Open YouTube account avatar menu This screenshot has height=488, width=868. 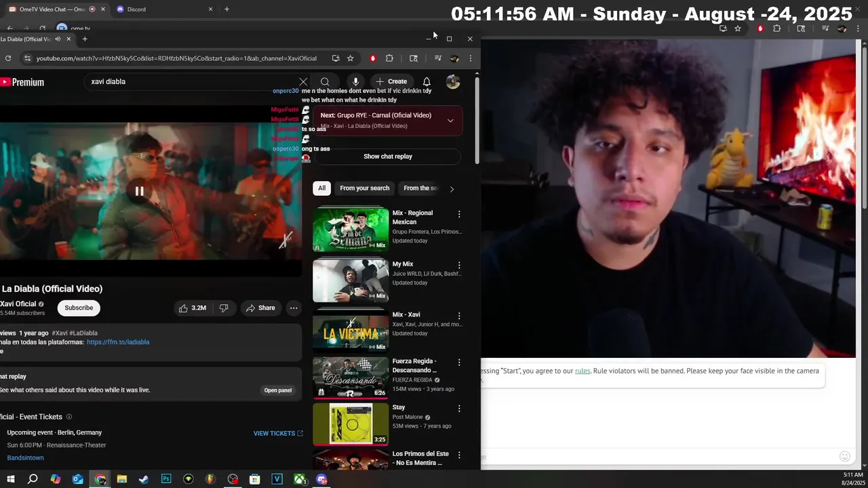click(453, 81)
